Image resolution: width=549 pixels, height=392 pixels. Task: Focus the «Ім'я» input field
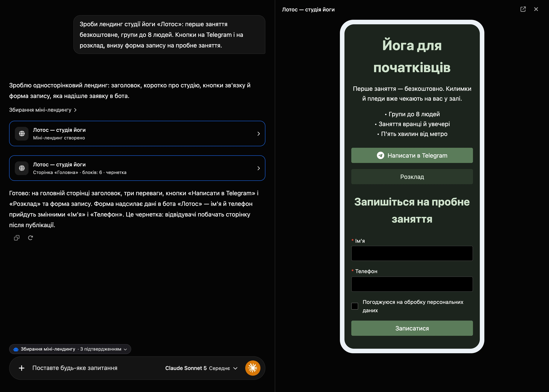click(x=412, y=253)
